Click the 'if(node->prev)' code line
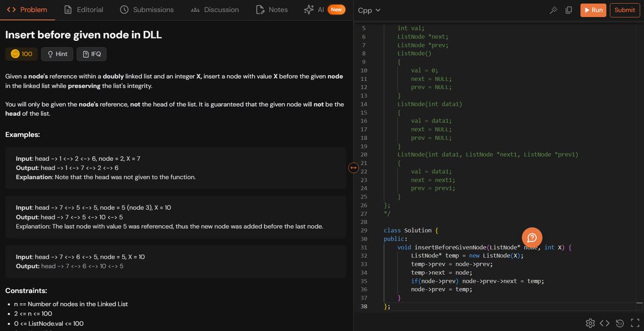This screenshot has height=331, width=644. 478,281
